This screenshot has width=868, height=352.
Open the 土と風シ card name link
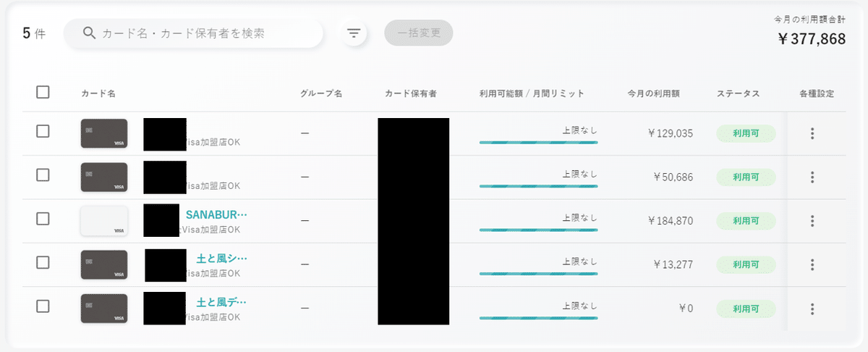pyautogui.click(x=222, y=259)
